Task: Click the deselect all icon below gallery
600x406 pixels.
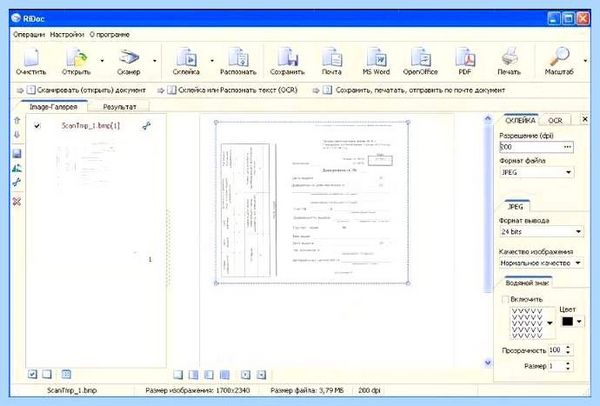Action: click(47, 374)
